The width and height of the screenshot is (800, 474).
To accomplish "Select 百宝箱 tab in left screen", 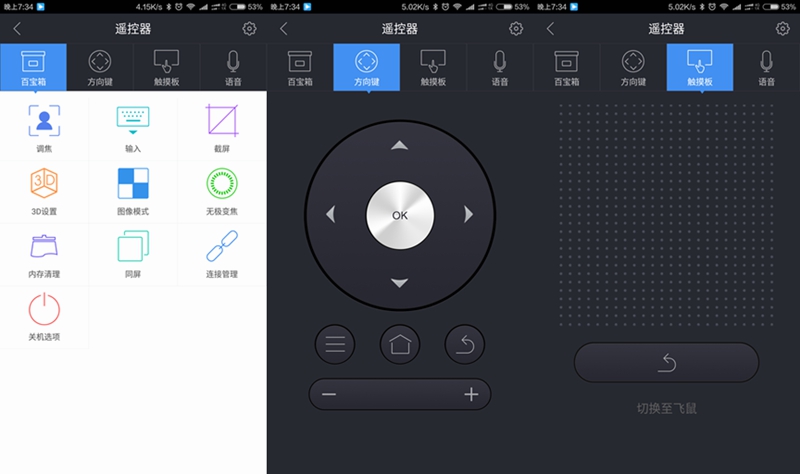I will pos(33,67).
